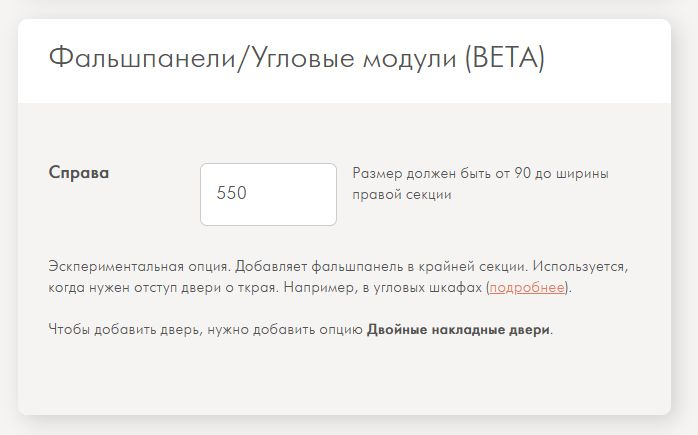Click the bold text Двойные накладные двери
This screenshot has height=435, width=698.
click(458, 329)
